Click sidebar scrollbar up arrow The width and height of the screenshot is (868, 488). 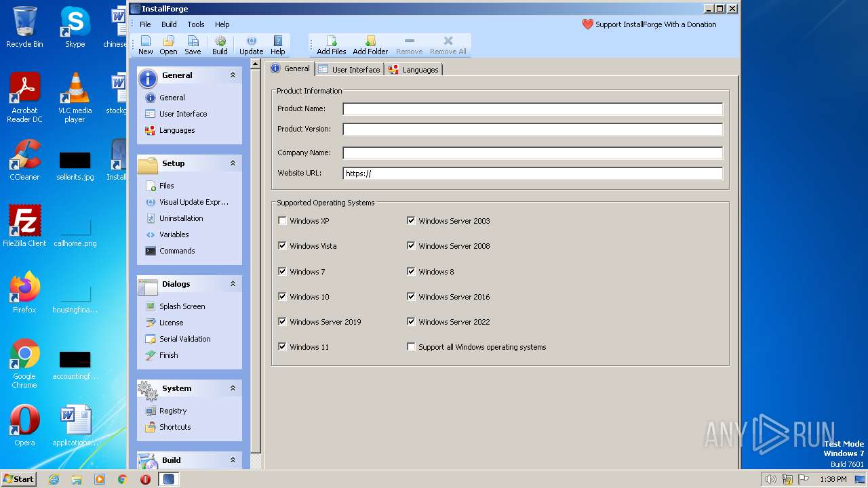click(x=256, y=64)
